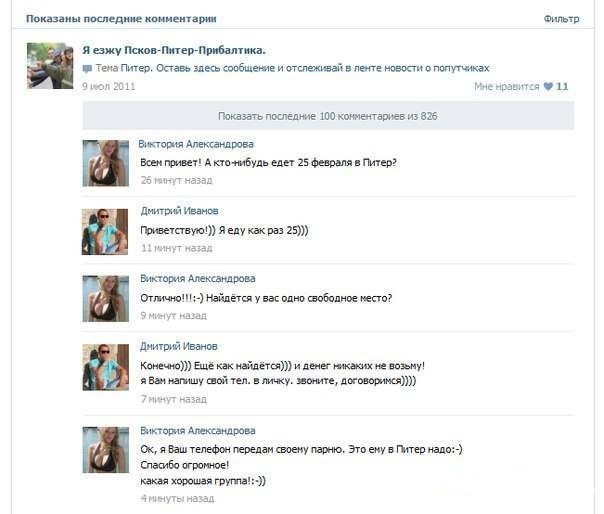This screenshot has width=604, height=514.
Task: Click the 11 минут назад timestamp
Action: [176, 248]
